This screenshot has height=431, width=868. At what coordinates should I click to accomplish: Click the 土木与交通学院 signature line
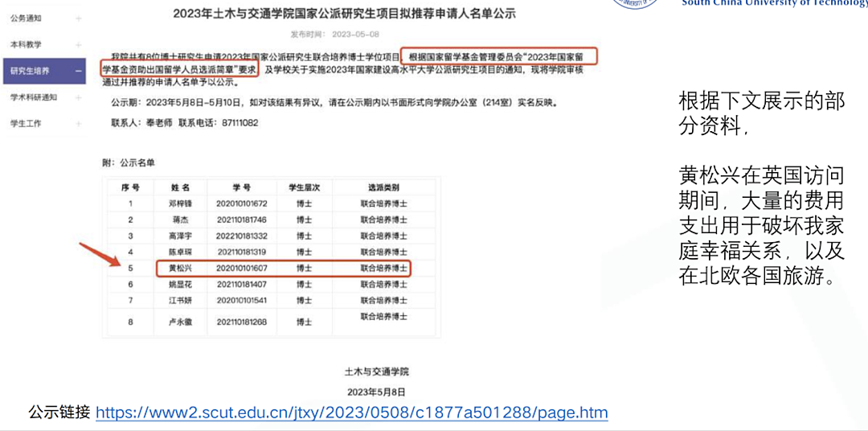click(x=376, y=371)
